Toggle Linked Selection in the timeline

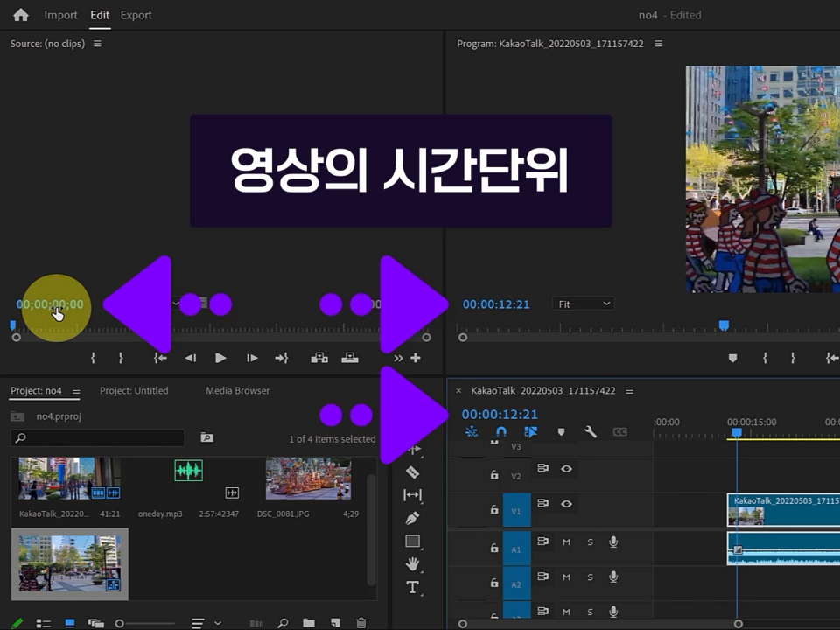[531, 431]
